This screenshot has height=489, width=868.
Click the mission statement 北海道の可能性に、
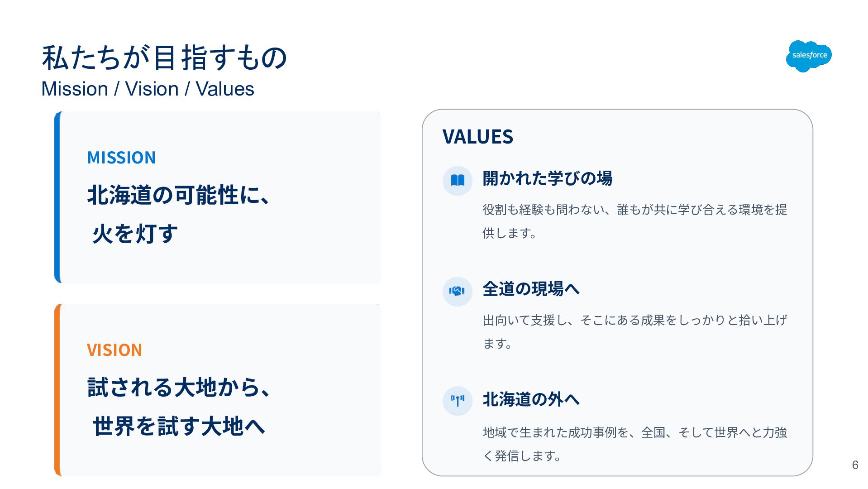pyautogui.click(x=179, y=195)
